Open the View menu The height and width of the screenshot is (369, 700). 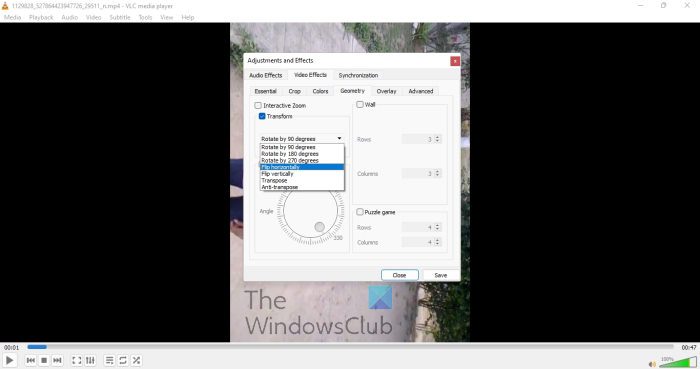pyautogui.click(x=167, y=17)
